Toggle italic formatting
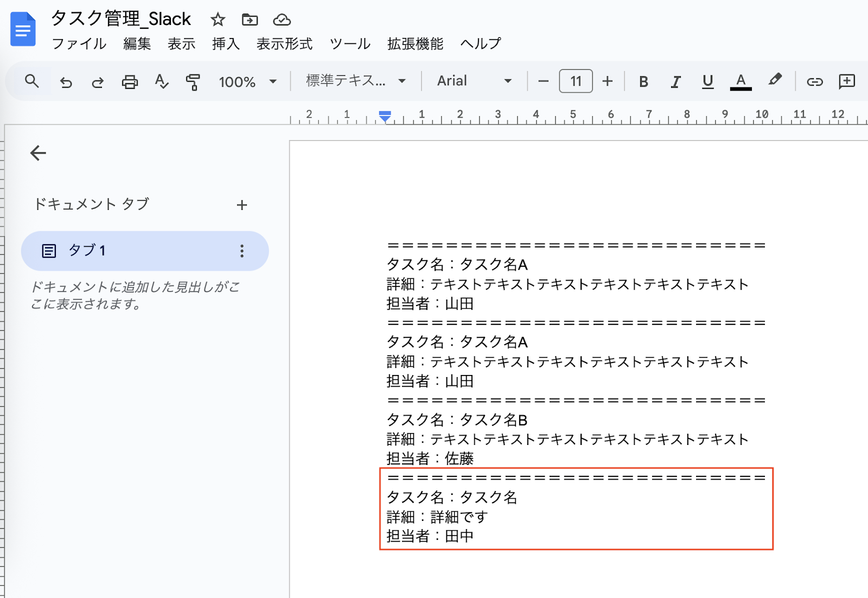The width and height of the screenshot is (868, 598). tap(675, 82)
